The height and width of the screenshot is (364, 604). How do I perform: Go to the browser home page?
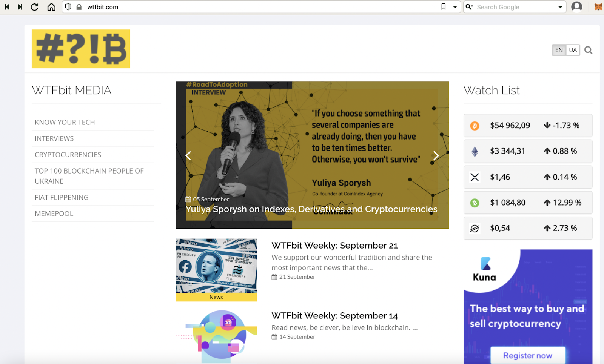pyautogui.click(x=51, y=7)
